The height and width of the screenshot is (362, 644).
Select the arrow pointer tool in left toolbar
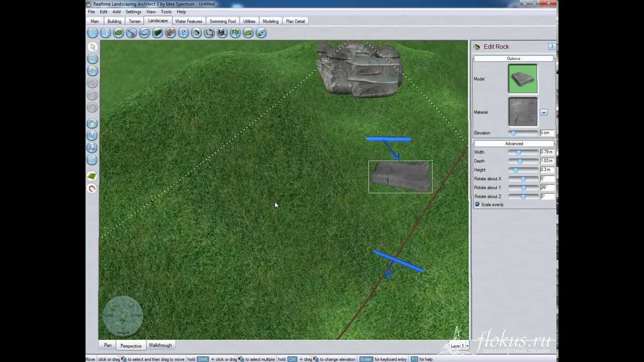tap(92, 47)
